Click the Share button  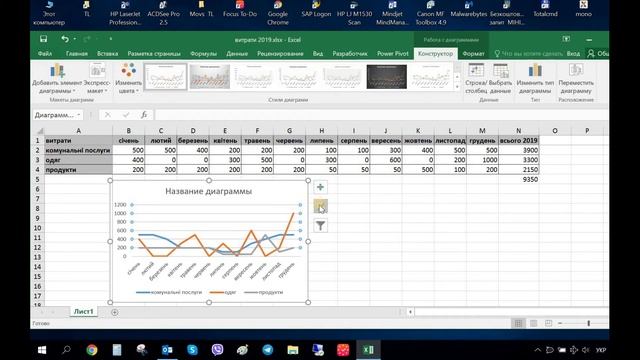coord(598,53)
